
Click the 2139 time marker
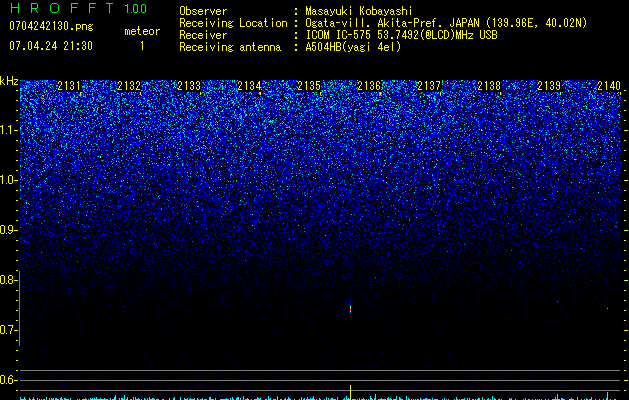tap(549, 86)
